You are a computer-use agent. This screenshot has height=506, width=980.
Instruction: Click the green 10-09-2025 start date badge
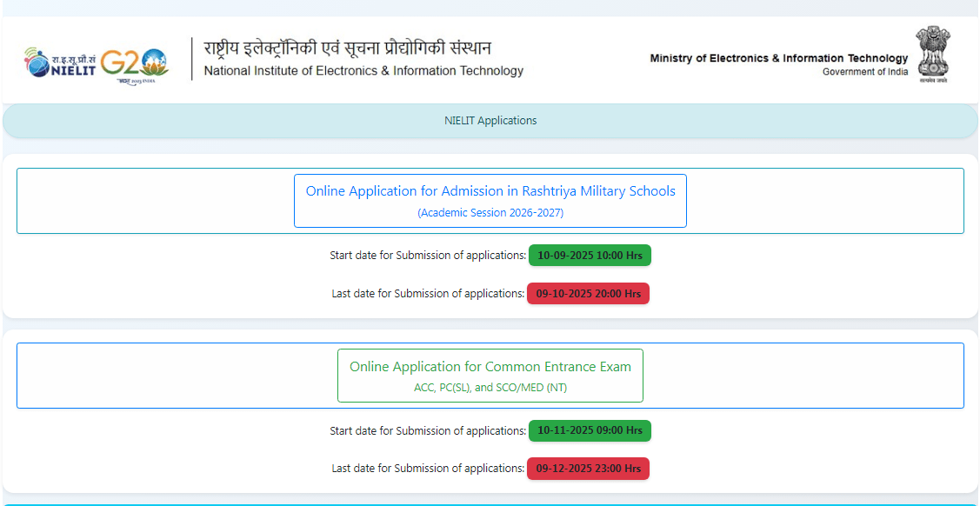click(590, 255)
